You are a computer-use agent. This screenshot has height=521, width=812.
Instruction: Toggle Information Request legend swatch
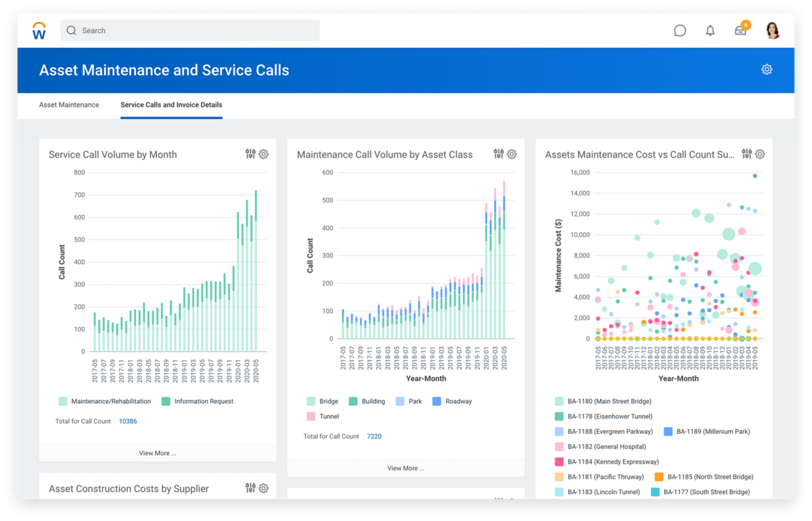(166, 401)
